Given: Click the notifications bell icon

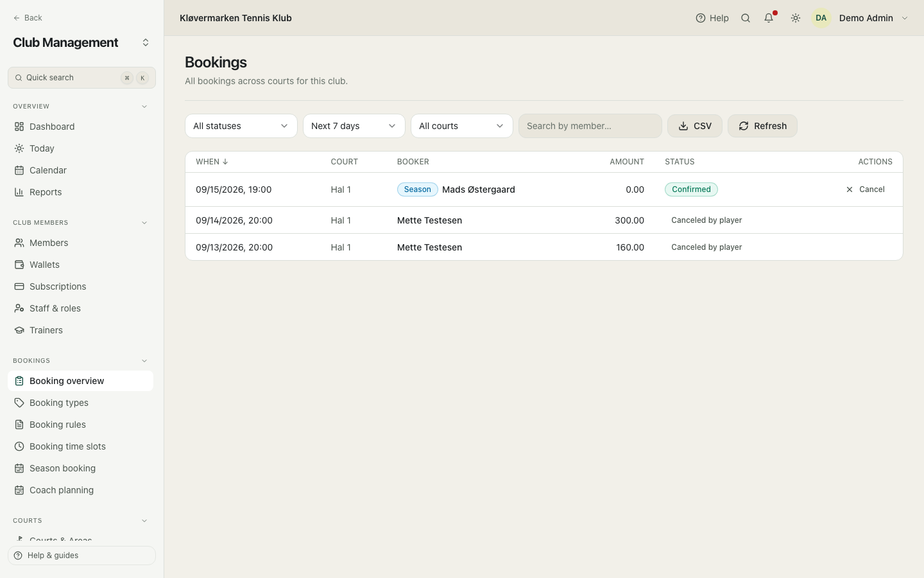Looking at the screenshot, I should coord(769,18).
